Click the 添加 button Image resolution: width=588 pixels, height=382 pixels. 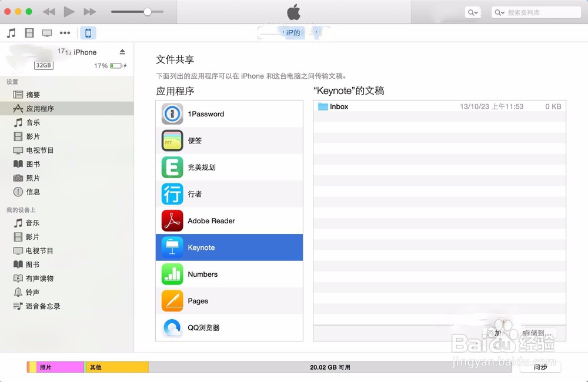tap(494, 333)
